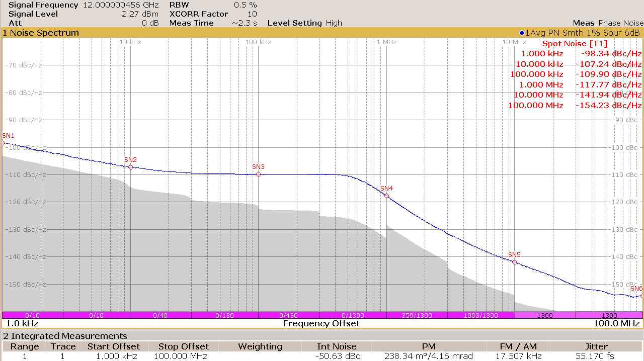Image resolution: width=644 pixels, height=361 pixels.
Task: Pick the SN4 marker circle
Action: click(386, 196)
